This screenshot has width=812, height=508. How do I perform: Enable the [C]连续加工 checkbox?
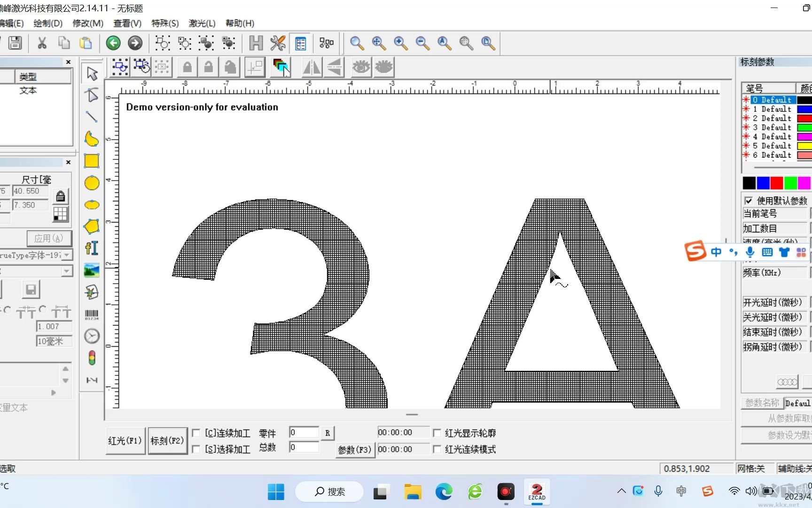coord(196,433)
